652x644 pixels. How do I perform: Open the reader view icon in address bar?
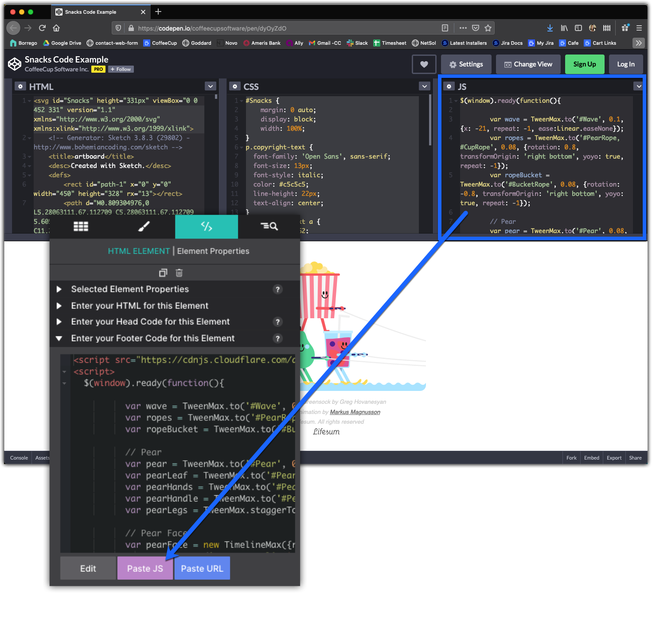coord(445,28)
